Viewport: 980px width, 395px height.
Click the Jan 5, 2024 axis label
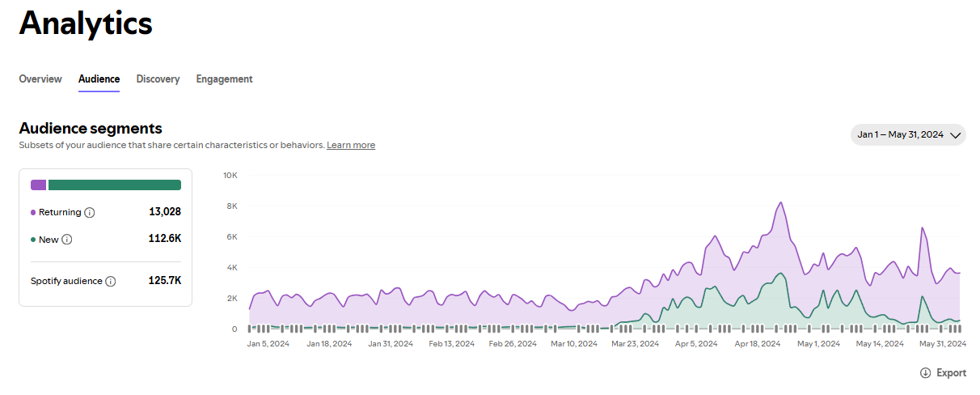click(x=268, y=344)
